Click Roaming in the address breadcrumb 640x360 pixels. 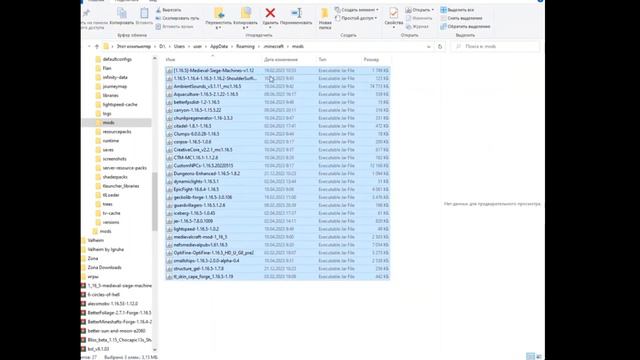click(245, 47)
